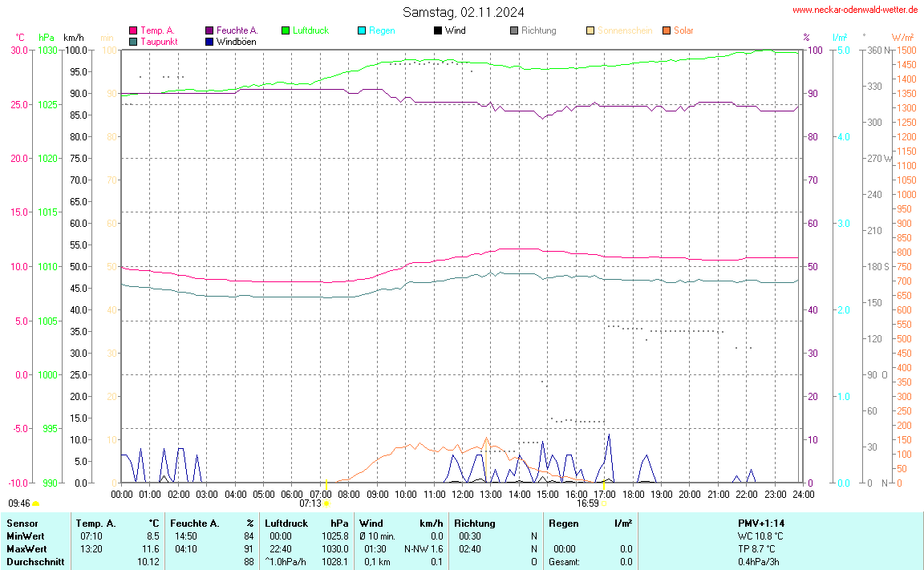924x570 pixels.
Task: Click the teal Taupunkt legend swatch
Action: pos(133,41)
